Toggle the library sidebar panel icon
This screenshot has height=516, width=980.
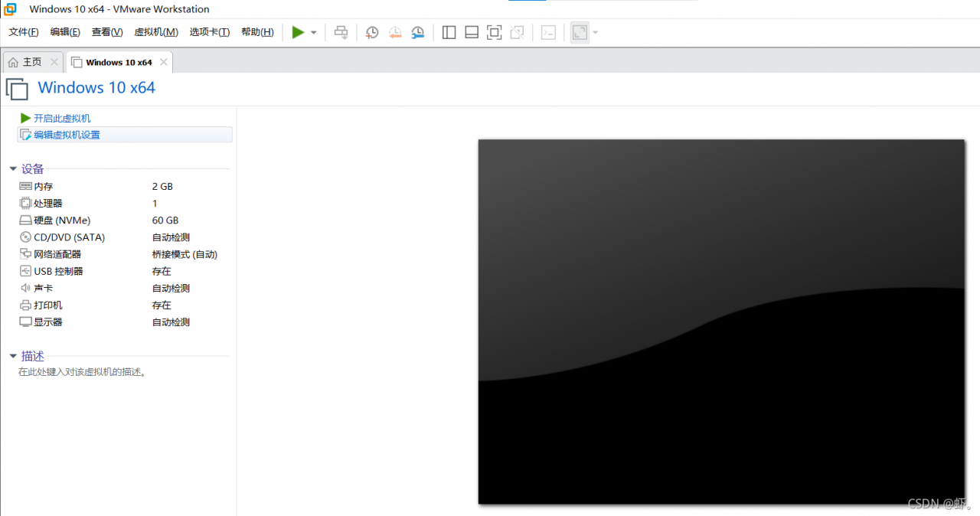click(449, 32)
